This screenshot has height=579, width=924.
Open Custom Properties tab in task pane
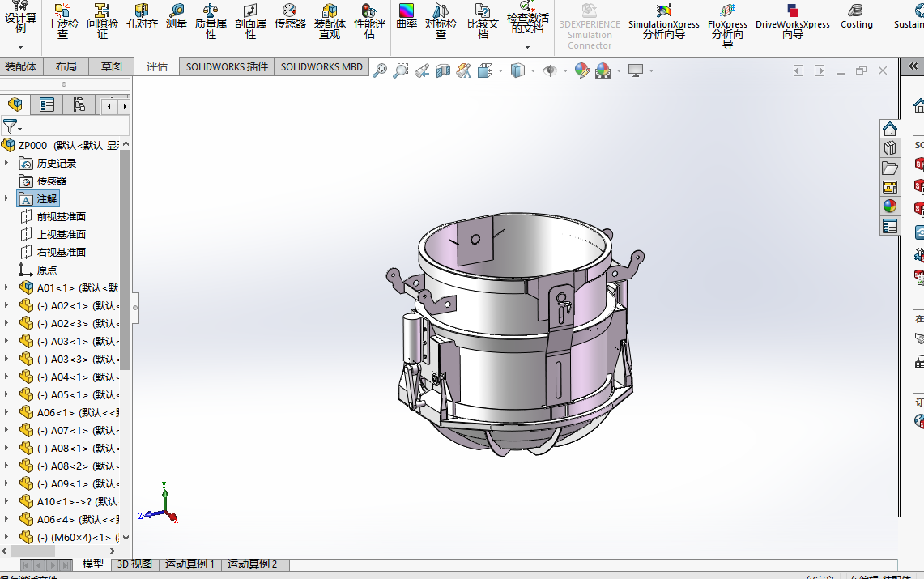click(x=890, y=226)
